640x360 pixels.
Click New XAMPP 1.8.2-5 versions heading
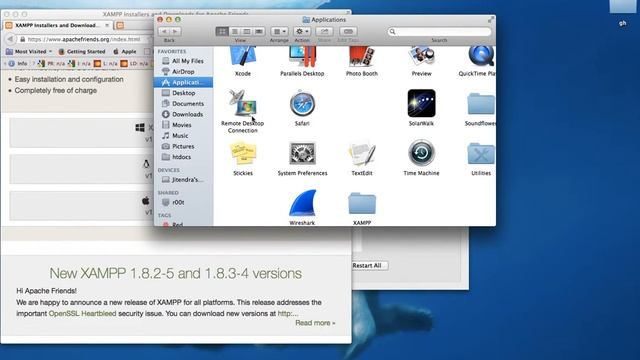(176, 273)
